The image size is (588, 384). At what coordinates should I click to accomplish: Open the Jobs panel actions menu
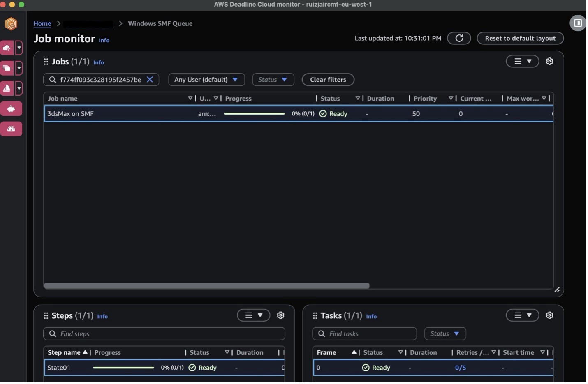522,61
